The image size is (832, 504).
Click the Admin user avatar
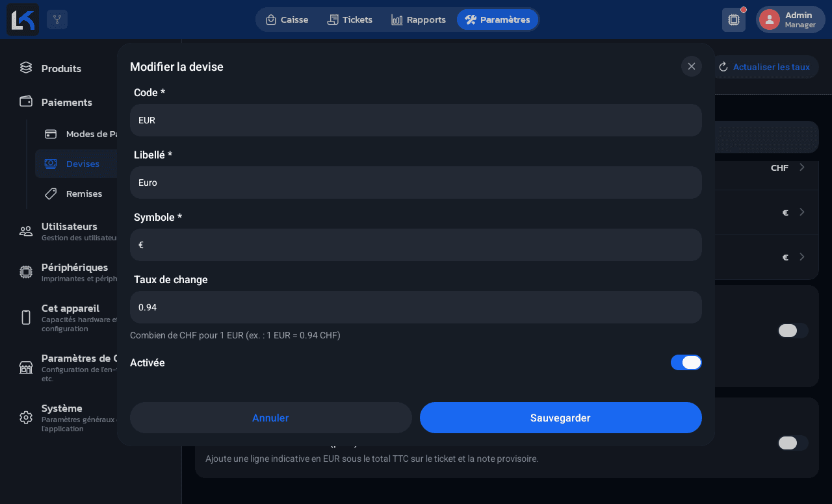[770, 19]
